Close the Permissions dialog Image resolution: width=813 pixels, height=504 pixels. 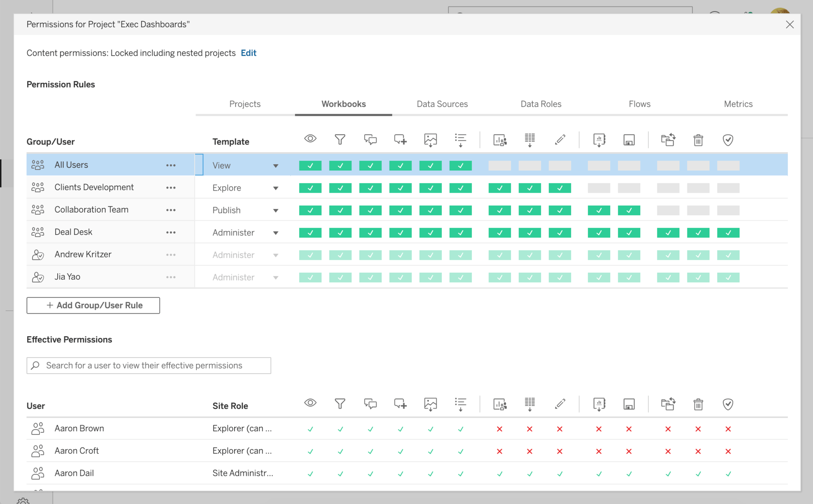(x=790, y=24)
